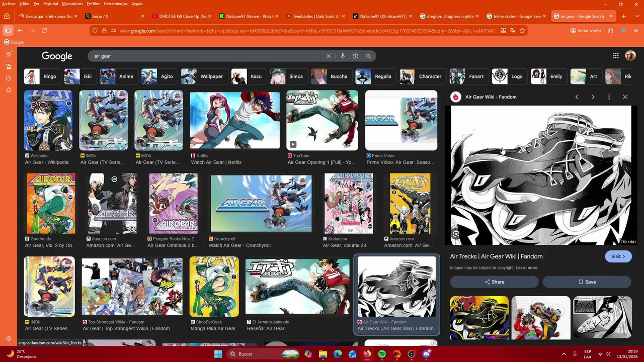The height and width of the screenshot is (362, 644).
Task: Open the Goodreads Air Gear Vol. 2 result
Action: coord(51,203)
